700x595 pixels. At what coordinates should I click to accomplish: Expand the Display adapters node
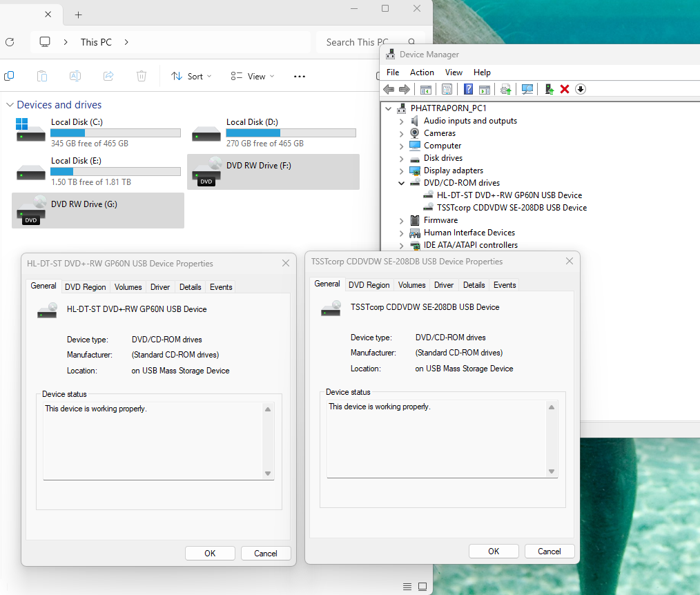coord(401,171)
